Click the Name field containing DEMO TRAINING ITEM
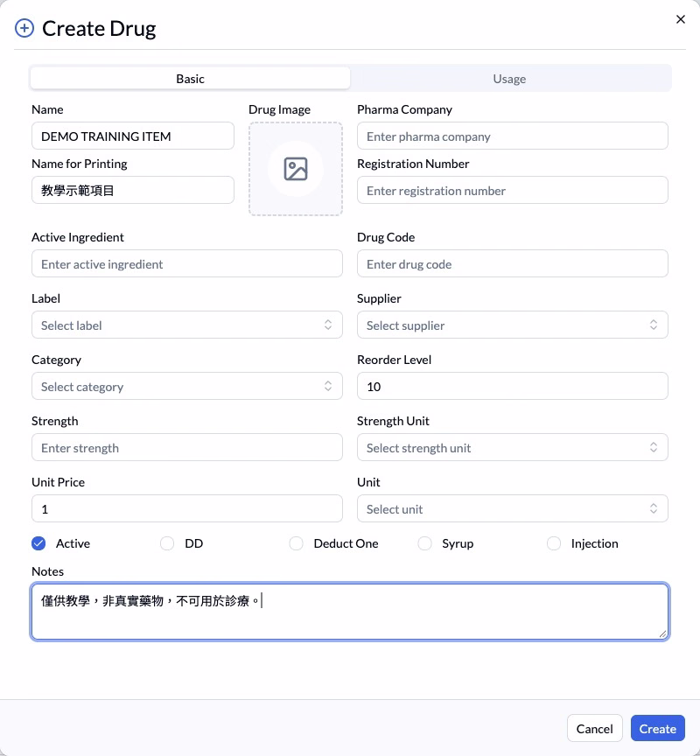Viewport: 700px width, 756px height. 133,136
